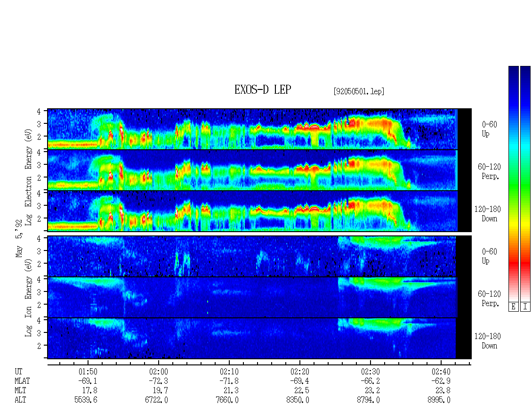The width and height of the screenshot is (532, 412).
Task: Click the ALT row header
Action: point(20,400)
